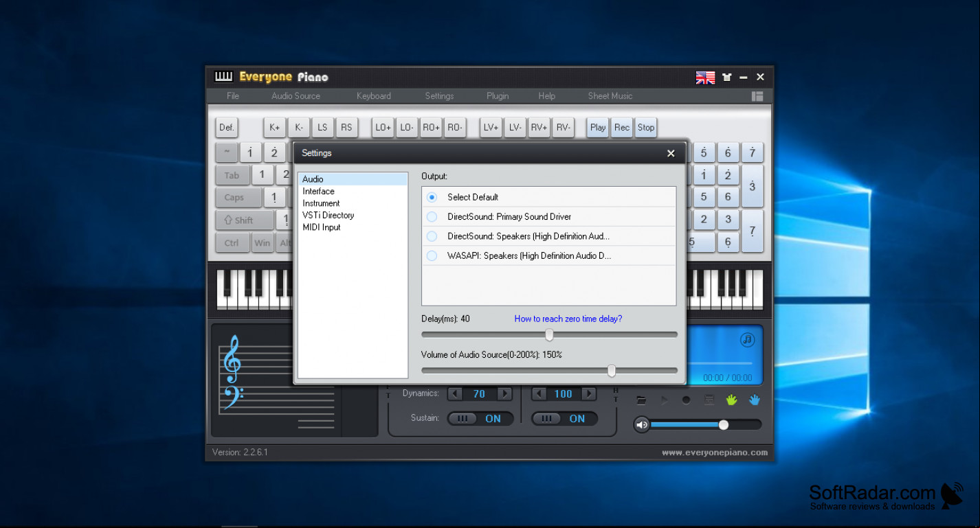
Task: Click the RV+ right volume up button
Action: coord(539,127)
